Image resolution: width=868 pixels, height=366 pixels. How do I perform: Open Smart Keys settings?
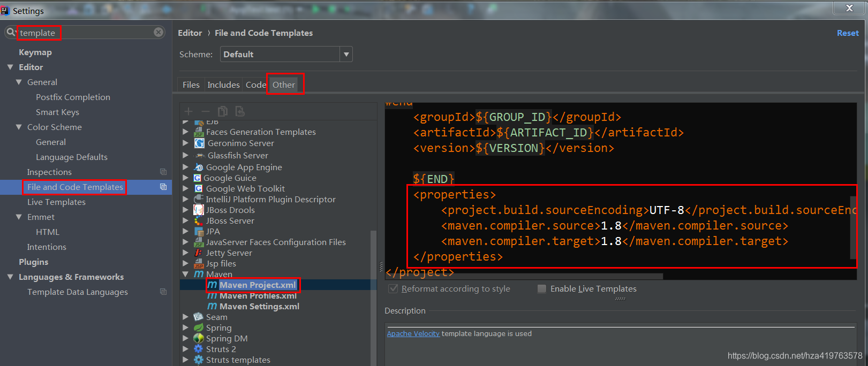click(x=57, y=112)
